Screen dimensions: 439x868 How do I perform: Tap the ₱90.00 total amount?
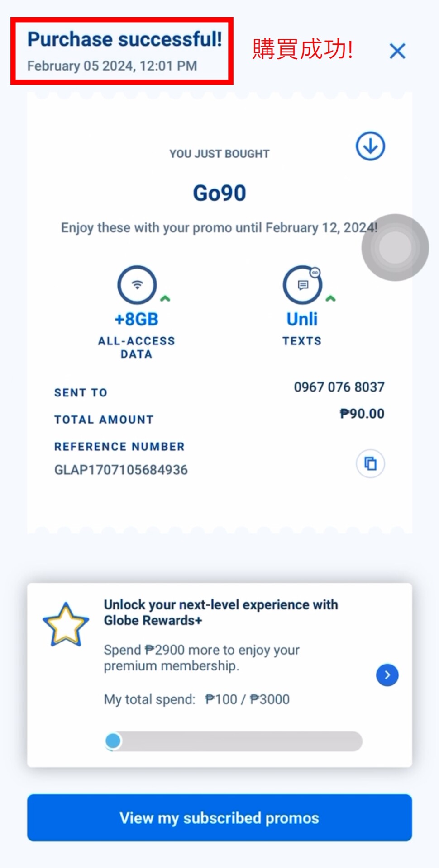click(362, 414)
